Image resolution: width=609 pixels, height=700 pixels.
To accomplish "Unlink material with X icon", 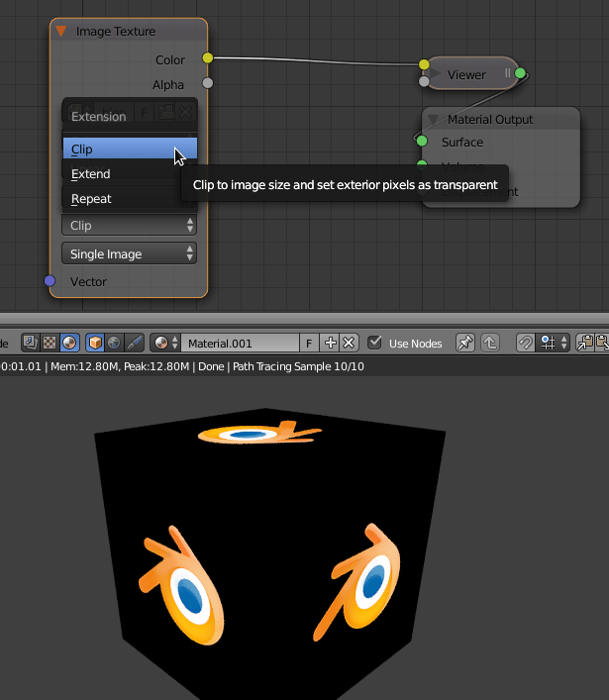I will (x=350, y=343).
